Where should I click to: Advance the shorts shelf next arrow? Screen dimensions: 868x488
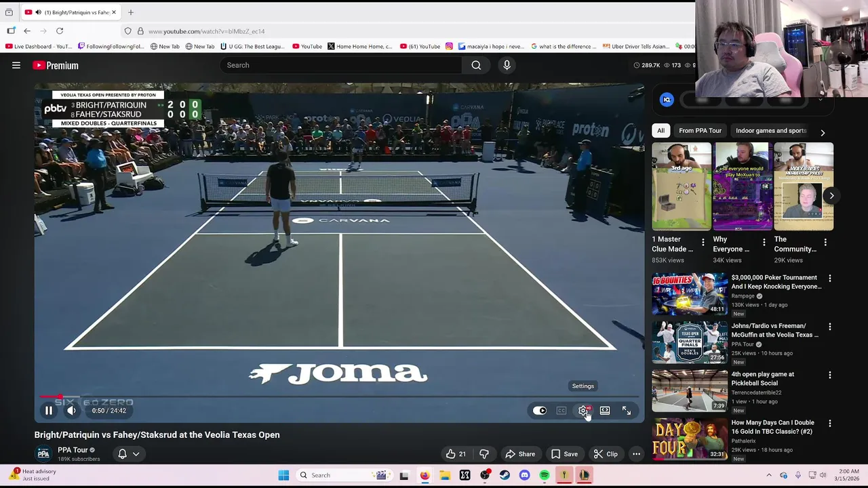(831, 196)
